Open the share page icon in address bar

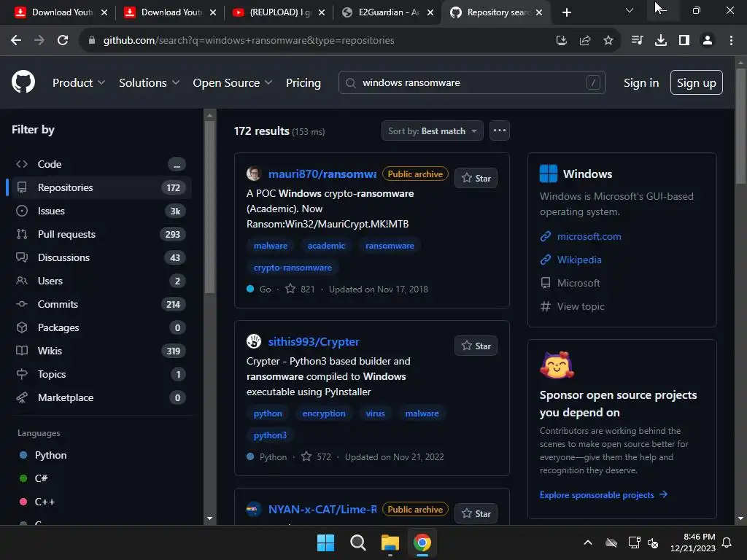[585, 41]
